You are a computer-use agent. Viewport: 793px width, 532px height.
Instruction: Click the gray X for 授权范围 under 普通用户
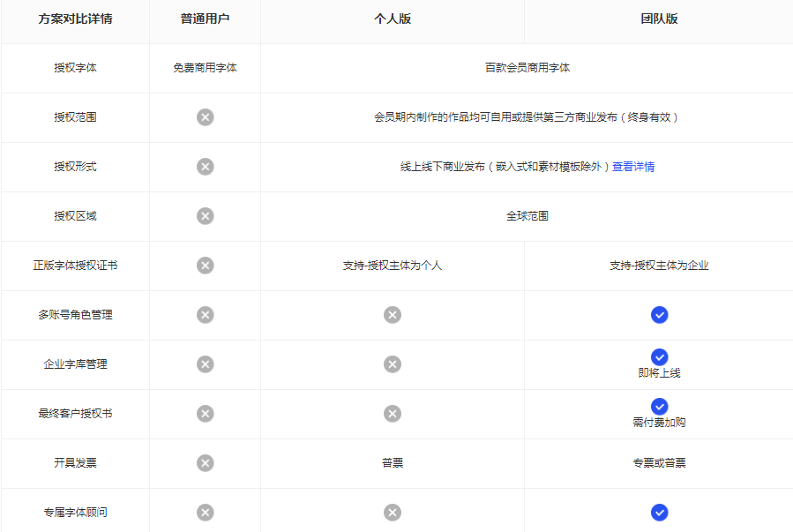pyautogui.click(x=205, y=117)
